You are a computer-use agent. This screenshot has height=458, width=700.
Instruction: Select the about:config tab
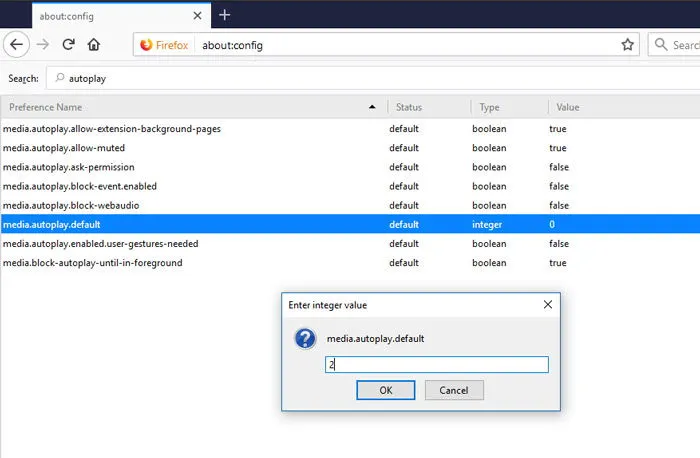[x=121, y=16]
